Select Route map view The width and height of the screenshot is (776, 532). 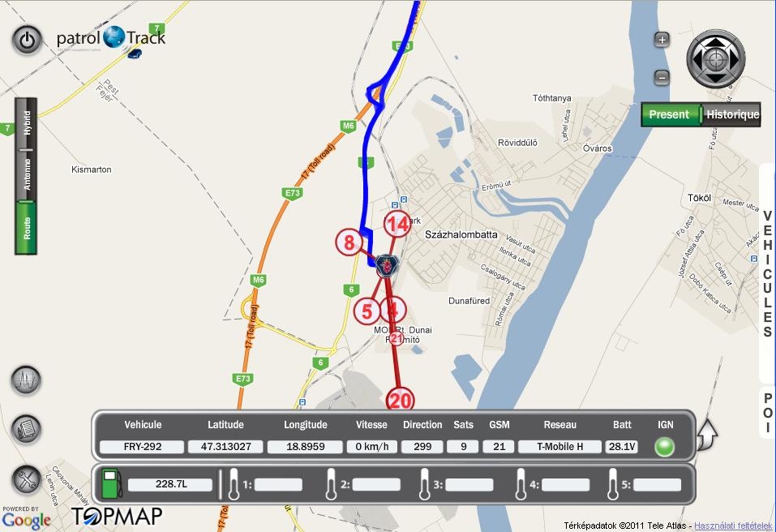click(x=26, y=228)
